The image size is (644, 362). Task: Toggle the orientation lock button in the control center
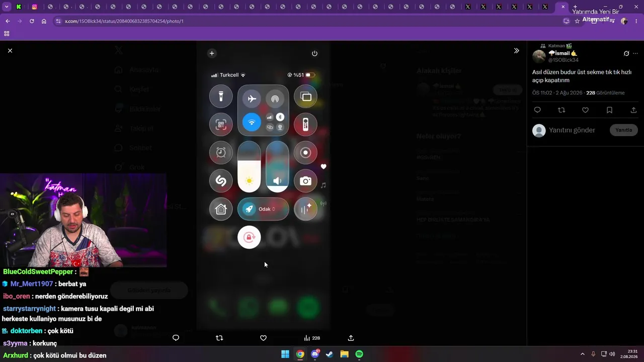click(x=249, y=237)
